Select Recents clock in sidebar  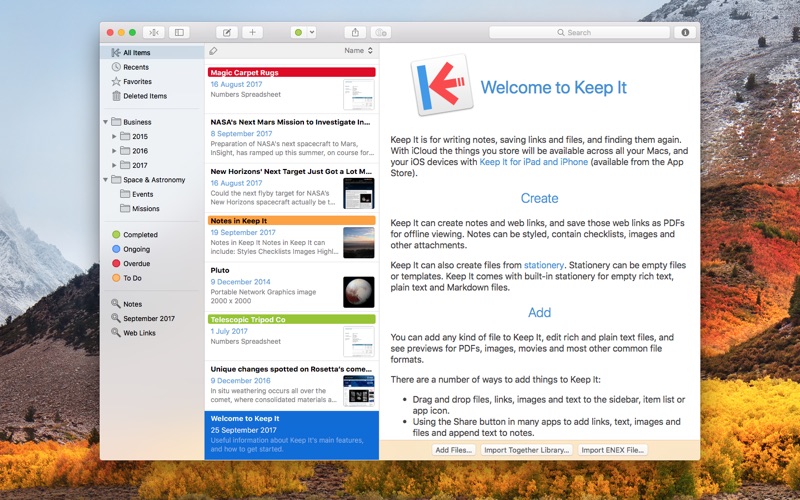[x=135, y=67]
